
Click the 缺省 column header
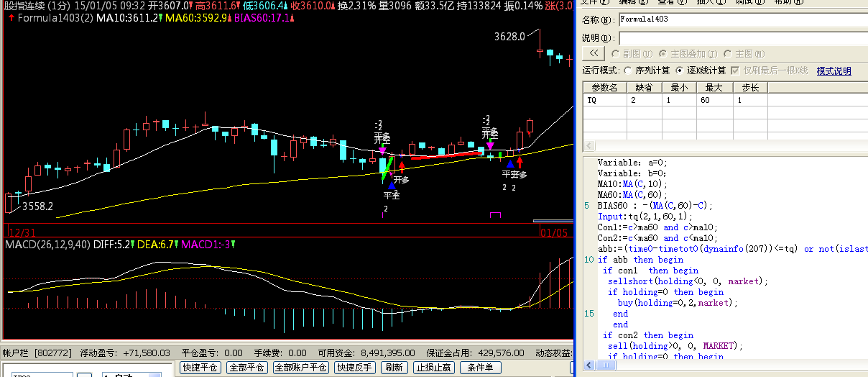[644, 88]
